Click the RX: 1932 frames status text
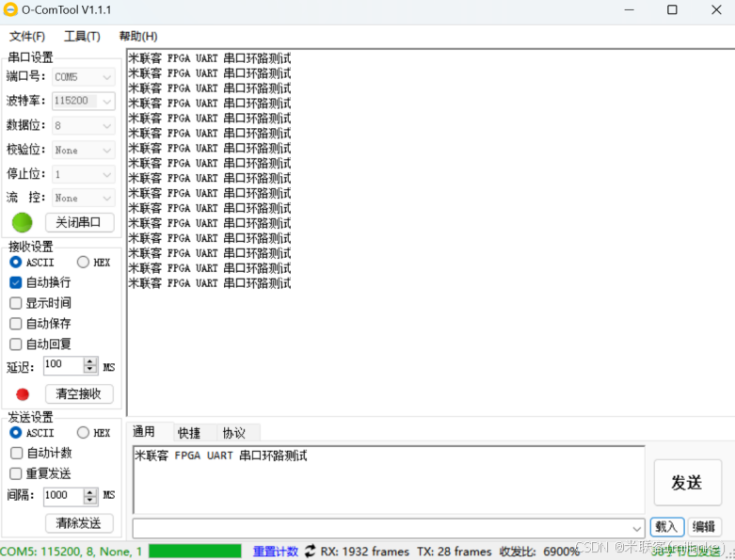The image size is (735, 560). [365, 552]
